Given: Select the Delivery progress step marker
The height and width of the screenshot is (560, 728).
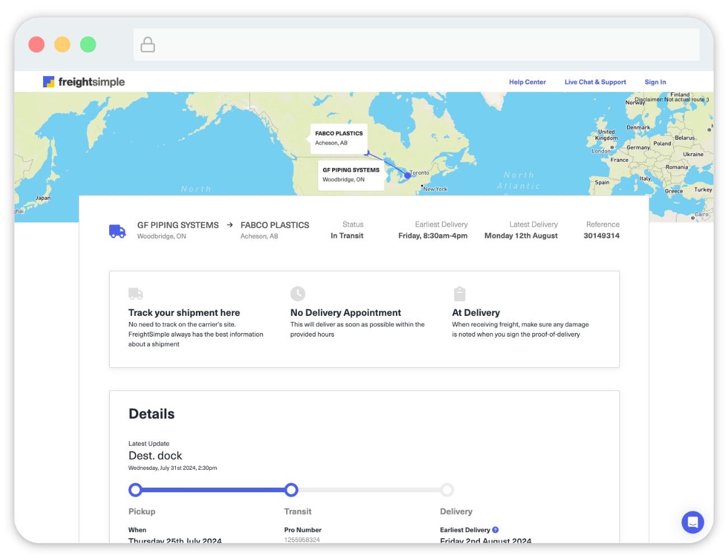Looking at the screenshot, I should click(447, 490).
